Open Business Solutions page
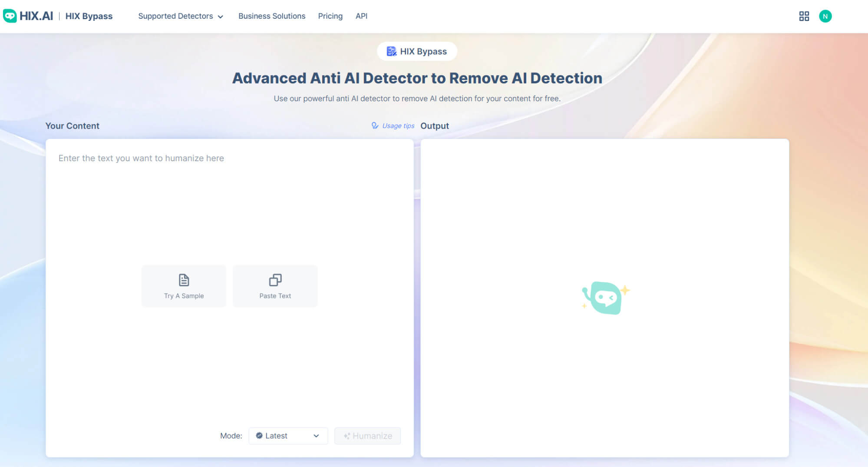The width and height of the screenshot is (868, 467). (x=271, y=16)
